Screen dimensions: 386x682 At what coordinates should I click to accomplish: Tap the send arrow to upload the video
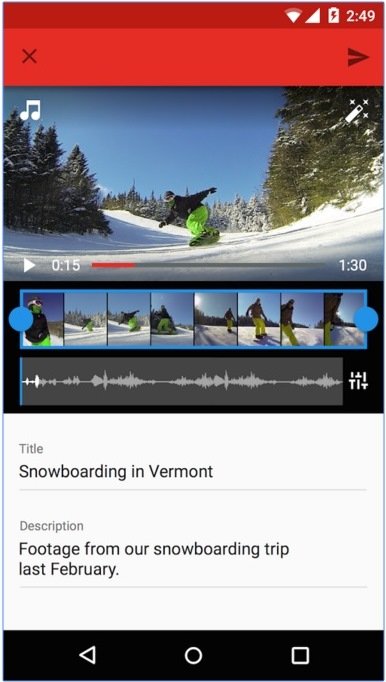pyautogui.click(x=358, y=57)
